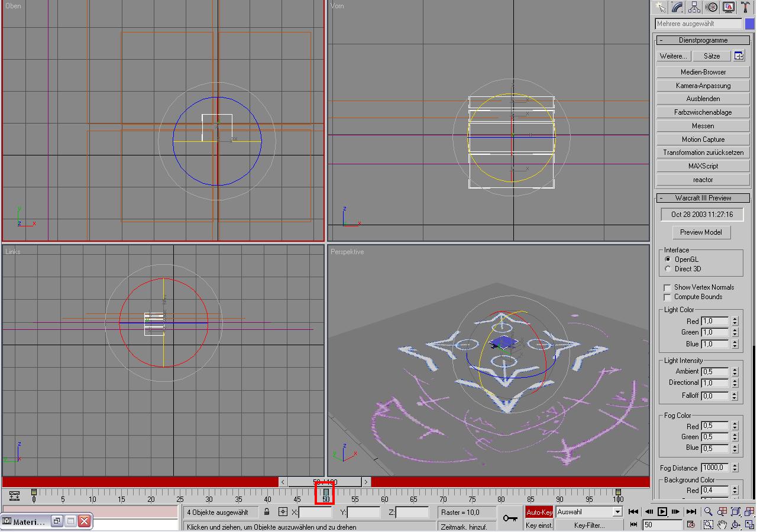Select the Zoom magnifier tool
The height and width of the screenshot is (532, 757).
pos(708,512)
